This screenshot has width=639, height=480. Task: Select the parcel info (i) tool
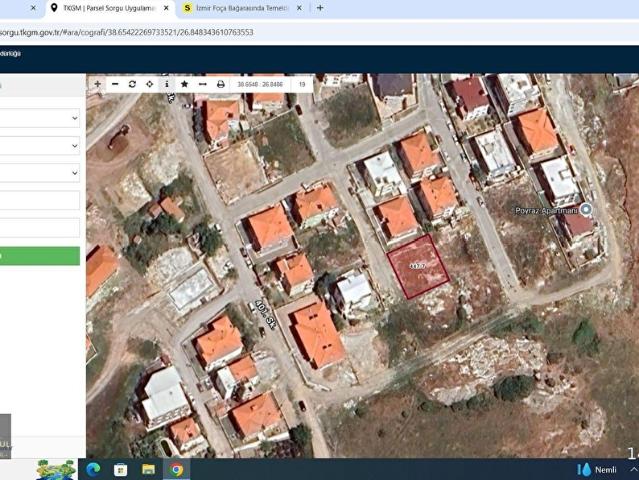pyautogui.click(x=167, y=84)
